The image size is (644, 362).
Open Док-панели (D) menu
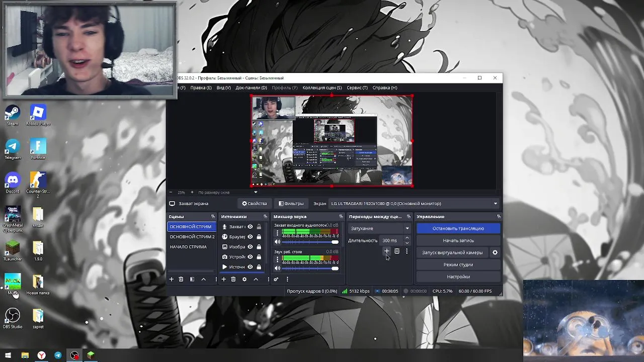[x=251, y=87]
